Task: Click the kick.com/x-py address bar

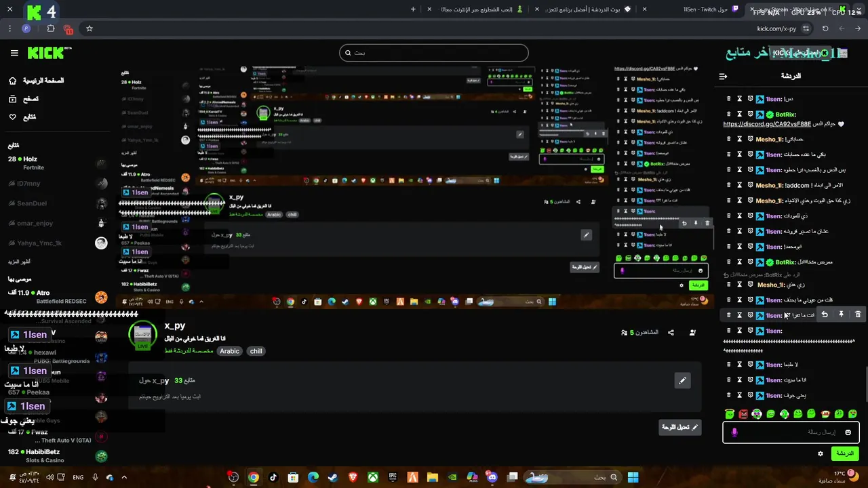Action: (x=776, y=28)
